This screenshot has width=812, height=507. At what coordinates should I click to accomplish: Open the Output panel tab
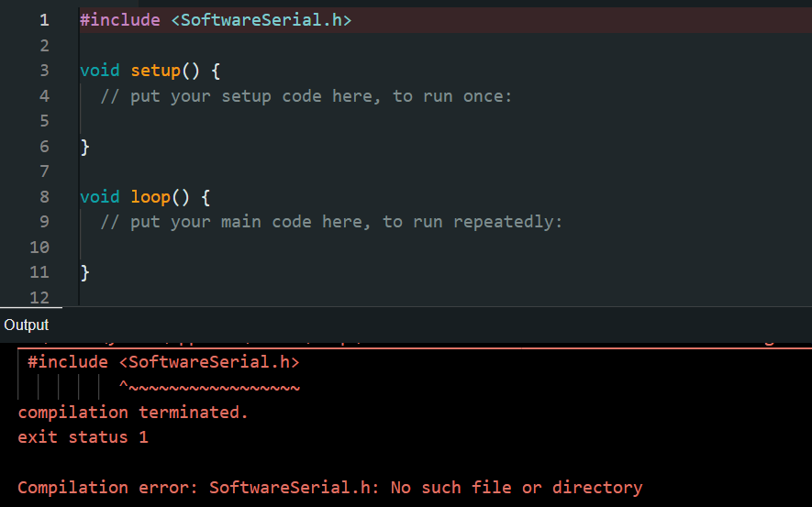tap(27, 325)
